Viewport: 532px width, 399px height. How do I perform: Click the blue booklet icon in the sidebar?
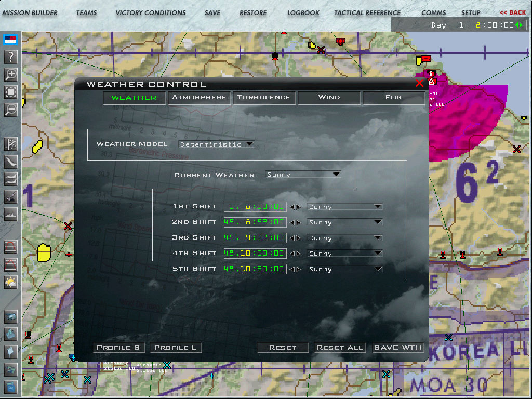pyautogui.click(x=10, y=387)
